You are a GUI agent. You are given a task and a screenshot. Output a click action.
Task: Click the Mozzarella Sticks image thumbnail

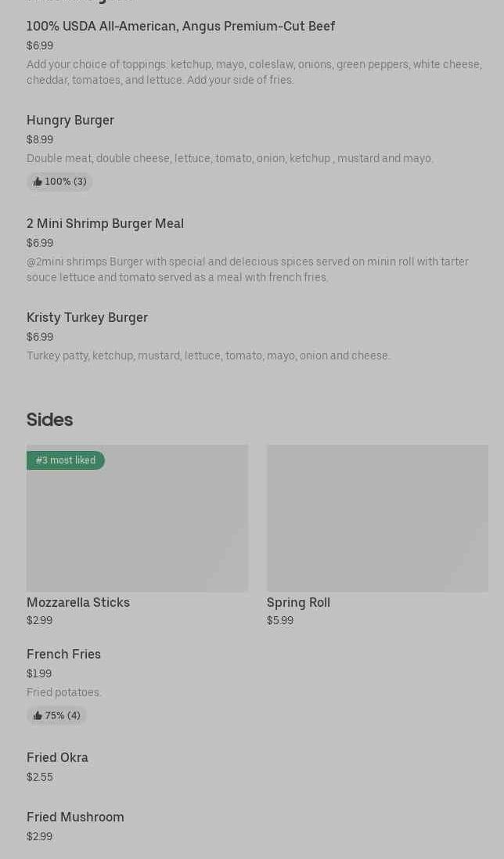coord(137,518)
